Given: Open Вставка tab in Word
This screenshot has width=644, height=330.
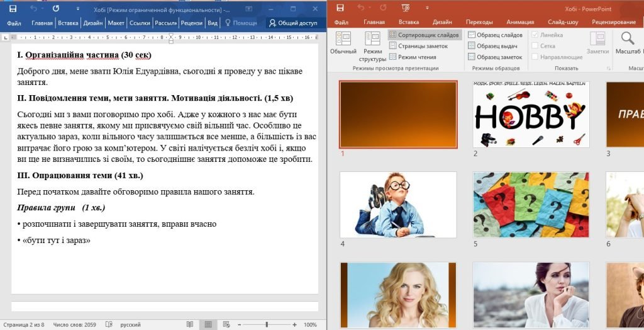Looking at the screenshot, I should (68, 23).
